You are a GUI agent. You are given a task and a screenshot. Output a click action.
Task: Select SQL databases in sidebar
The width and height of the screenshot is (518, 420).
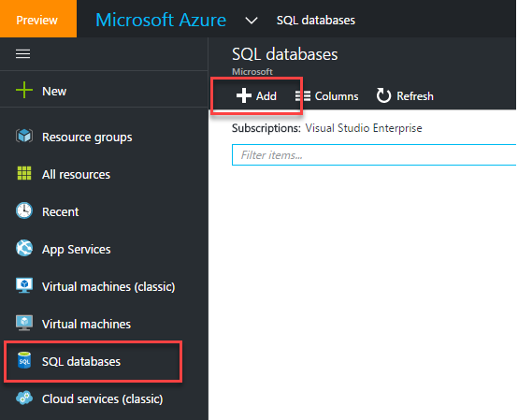[x=81, y=361]
